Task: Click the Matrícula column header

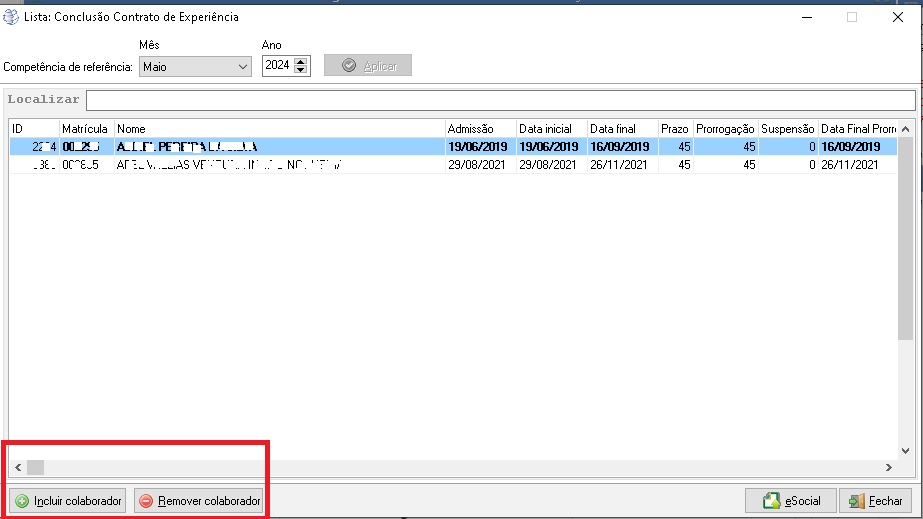Action: pos(85,129)
